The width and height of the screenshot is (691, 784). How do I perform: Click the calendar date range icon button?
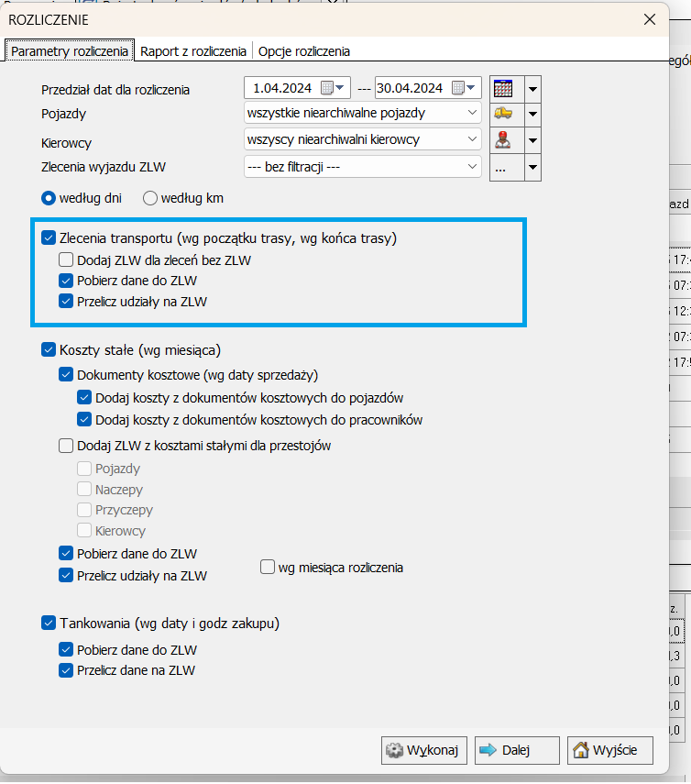pyautogui.click(x=503, y=89)
